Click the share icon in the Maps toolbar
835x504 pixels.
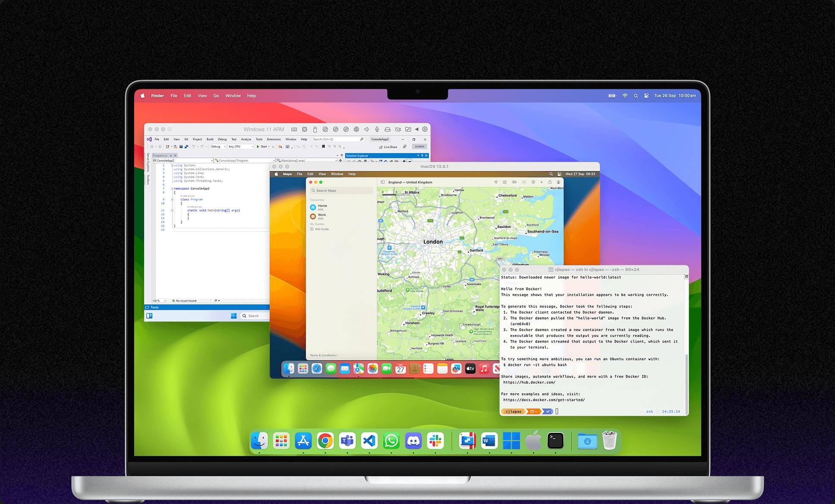click(x=550, y=182)
